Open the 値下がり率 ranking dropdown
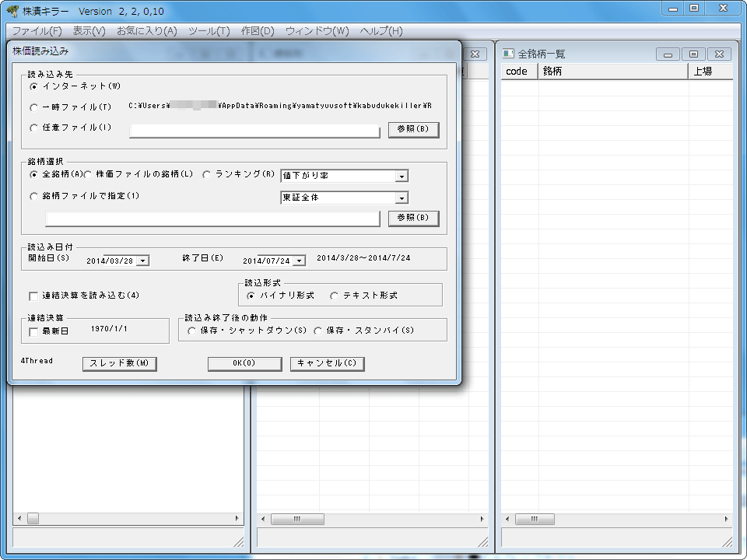This screenshot has height=560, width=747. point(402,177)
